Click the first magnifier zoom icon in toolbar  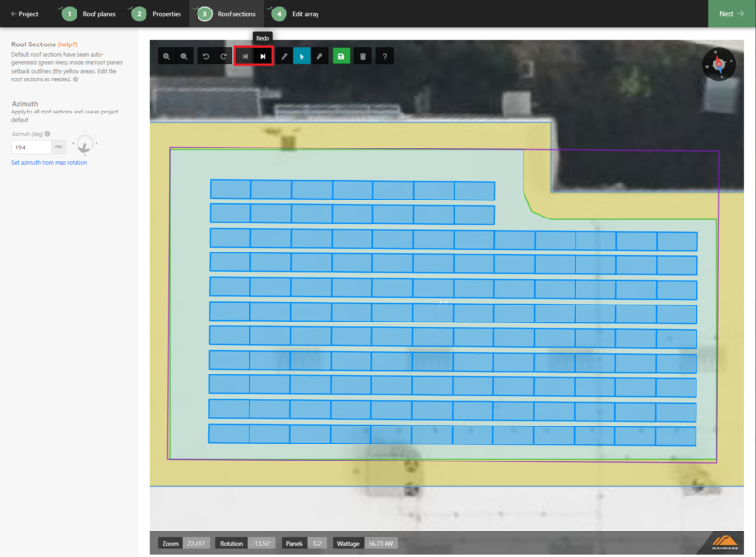coord(167,57)
